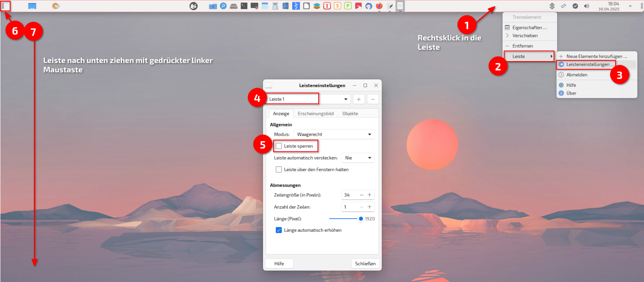Click the Länge (Pixel) slider handle
644x282 pixels.
tap(361, 219)
